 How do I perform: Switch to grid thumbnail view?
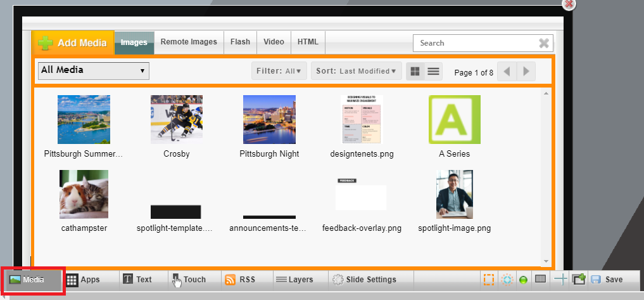point(415,72)
